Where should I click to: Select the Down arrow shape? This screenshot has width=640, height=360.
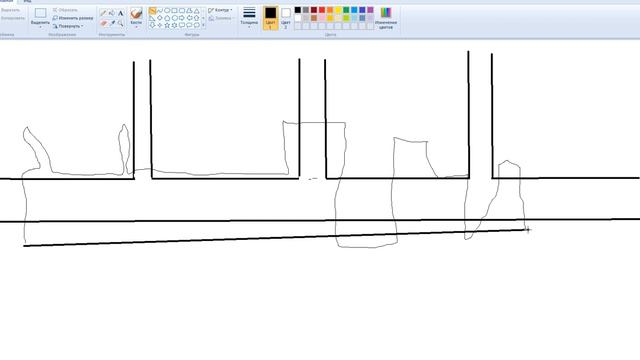(x=152, y=25)
